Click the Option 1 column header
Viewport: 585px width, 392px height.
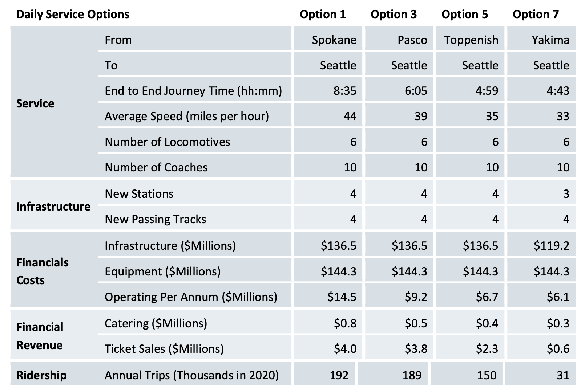[323, 14]
